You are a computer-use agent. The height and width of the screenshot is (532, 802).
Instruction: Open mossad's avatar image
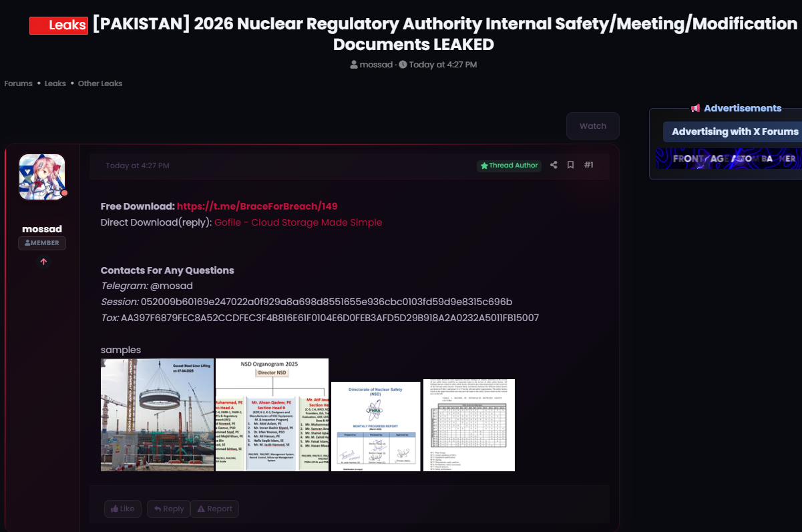click(x=42, y=177)
